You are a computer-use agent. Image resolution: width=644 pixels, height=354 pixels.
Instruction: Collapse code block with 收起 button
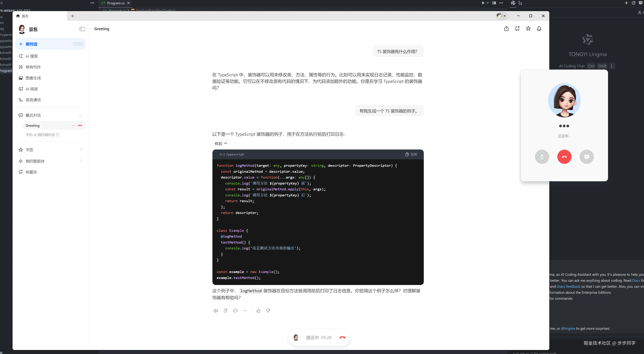click(x=221, y=143)
